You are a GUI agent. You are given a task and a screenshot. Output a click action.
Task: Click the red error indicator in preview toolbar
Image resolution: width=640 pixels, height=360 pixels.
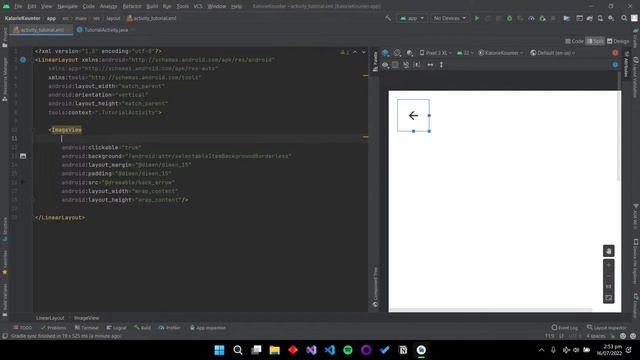coord(615,53)
